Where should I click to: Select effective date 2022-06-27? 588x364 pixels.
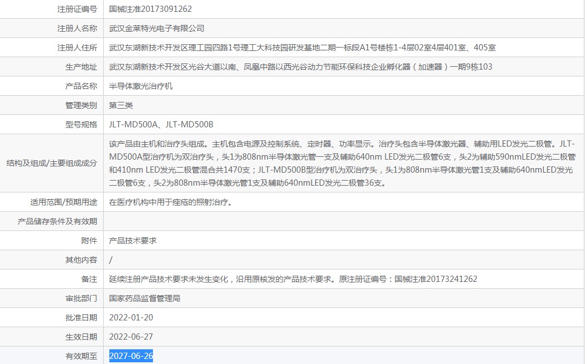[131, 337]
